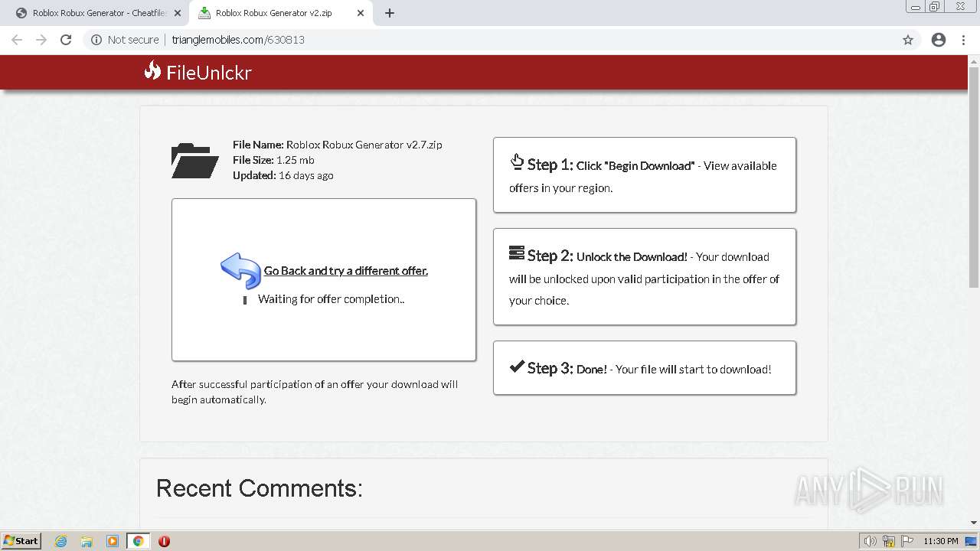Click the Step 2 server stack icon

click(x=517, y=253)
